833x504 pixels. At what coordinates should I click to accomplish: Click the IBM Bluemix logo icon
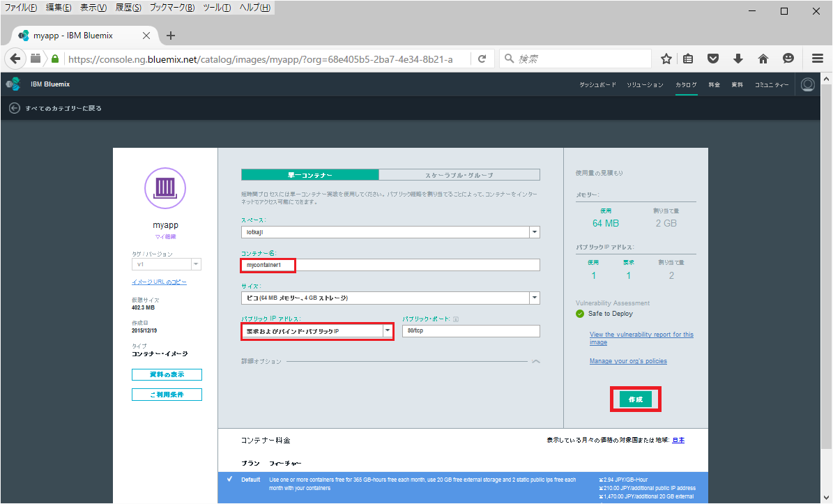tap(13, 84)
